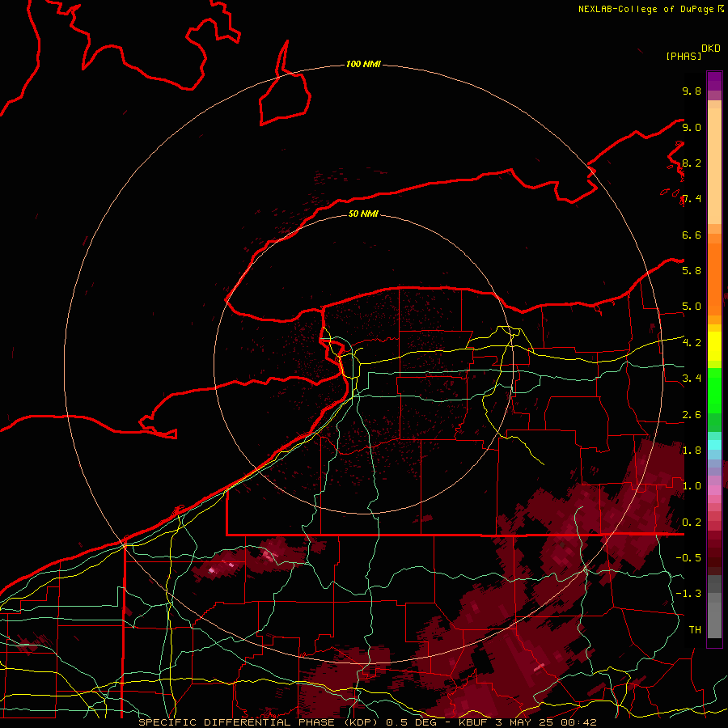
Task: Select the -0.5 scale value
Action: [x=688, y=557]
